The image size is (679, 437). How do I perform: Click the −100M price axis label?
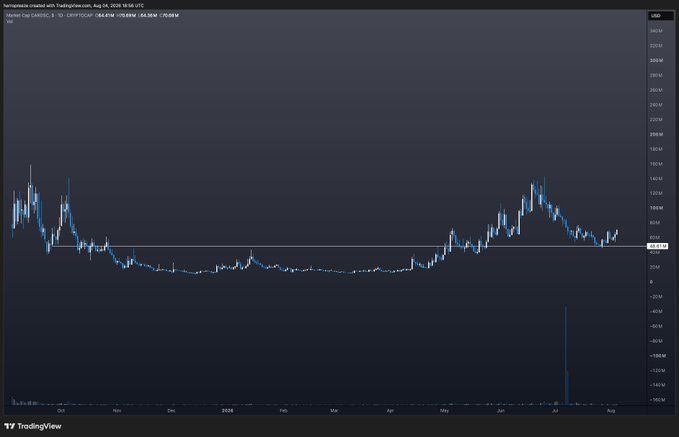coord(657,356)
